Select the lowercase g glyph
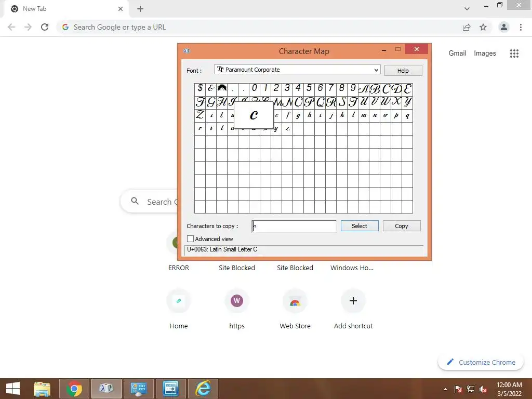This screenshot has width=532, height=399. 298,115
